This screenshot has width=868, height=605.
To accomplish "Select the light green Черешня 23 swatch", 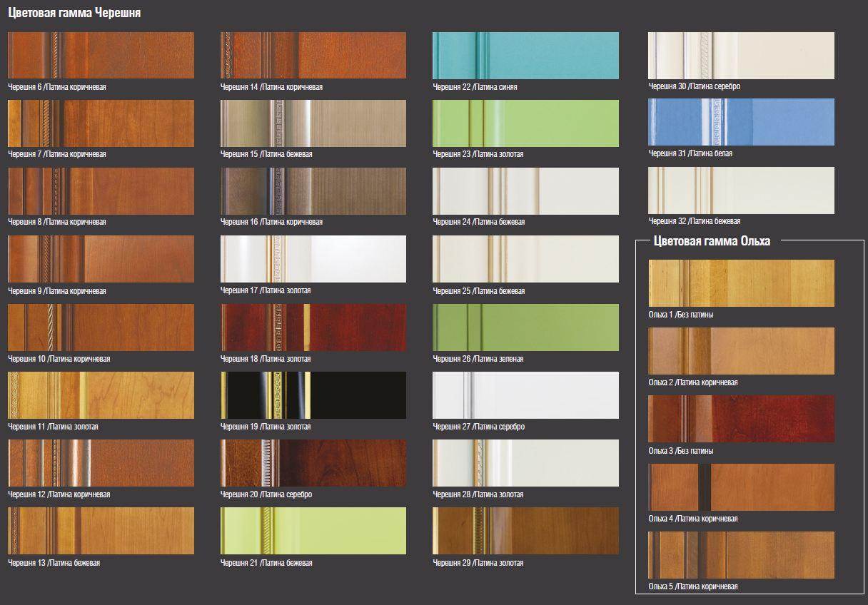I will 525,123.
